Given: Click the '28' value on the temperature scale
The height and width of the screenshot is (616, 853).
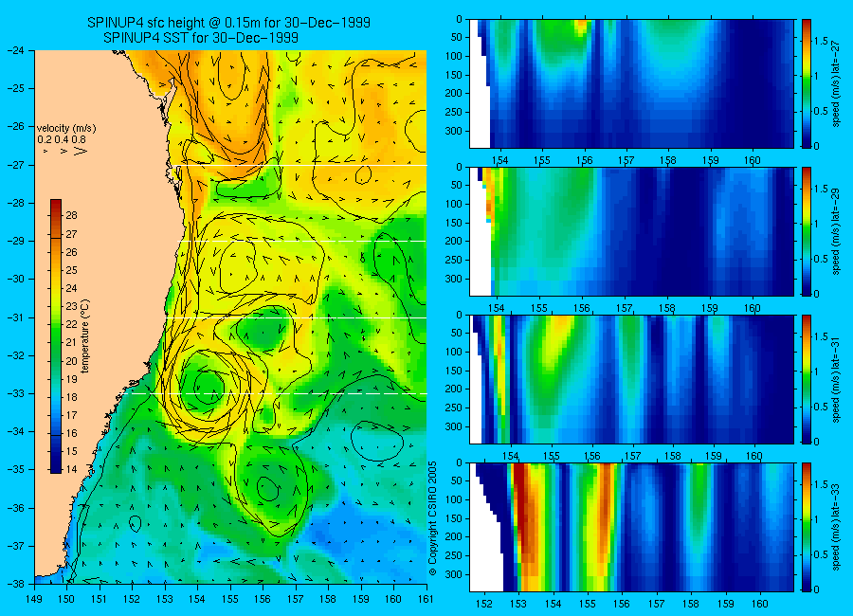Looking at the screenshot, I should [71, 215].
